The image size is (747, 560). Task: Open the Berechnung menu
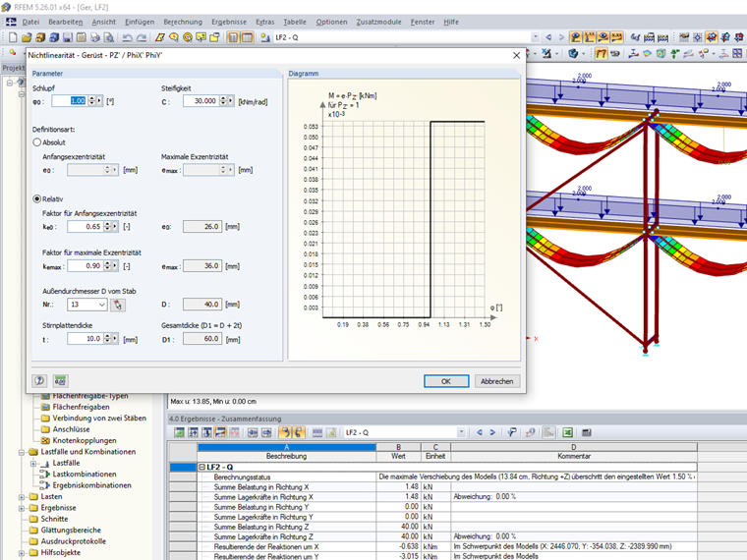point(183,22)
